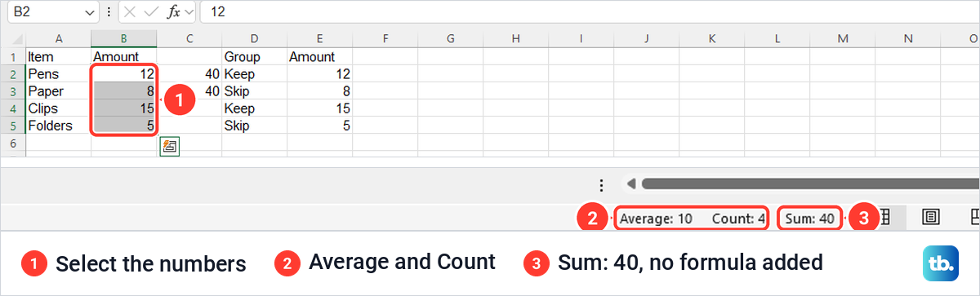Screen dimensions: 980x296
Task: Click the Sum: 40 status bar entry
Action: (809, 218)
